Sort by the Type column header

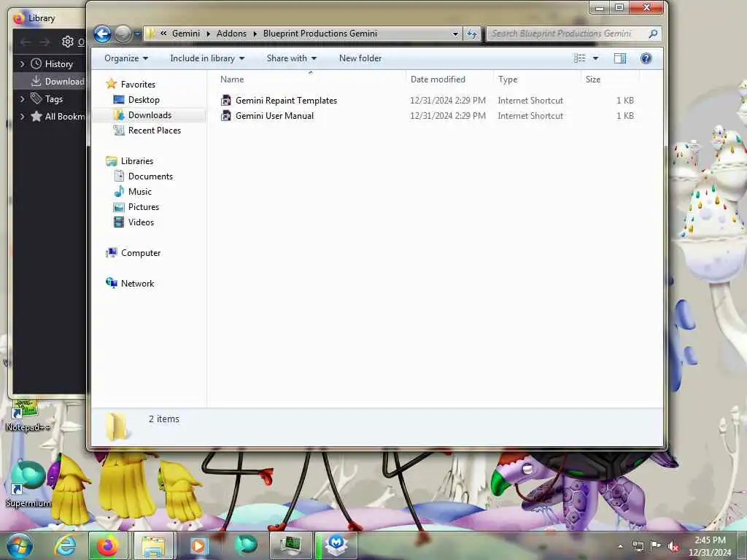[x=537, y=79]
